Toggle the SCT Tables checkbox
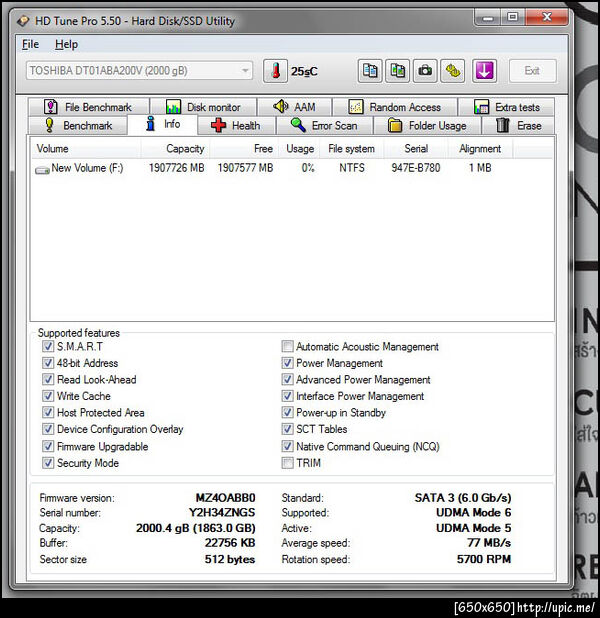 pyautogui.click(x=287, y=429)
